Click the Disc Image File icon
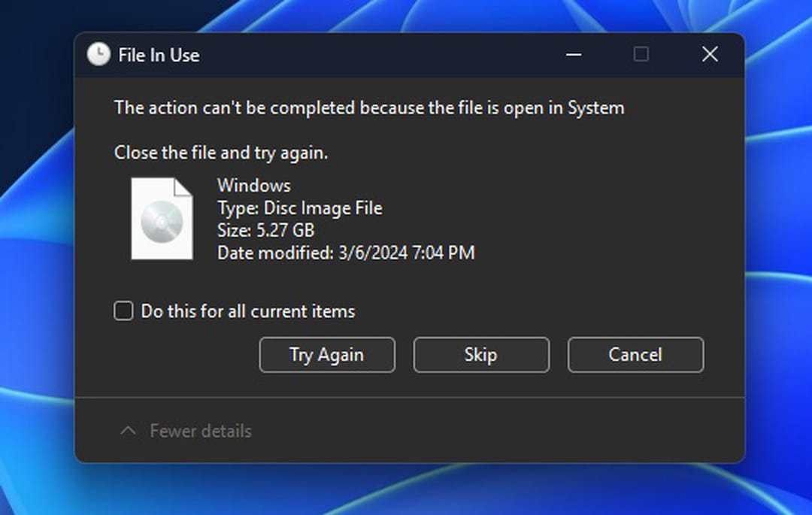This screenshot has height=515, width=812. [162, 219]
